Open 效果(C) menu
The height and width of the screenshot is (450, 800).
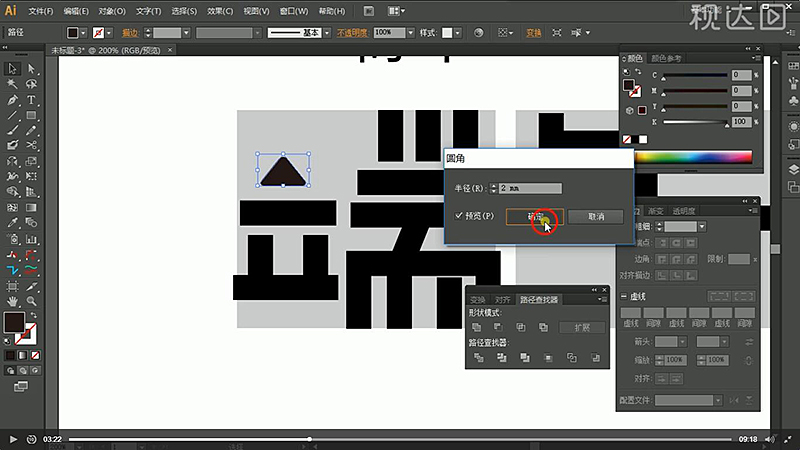220,11
